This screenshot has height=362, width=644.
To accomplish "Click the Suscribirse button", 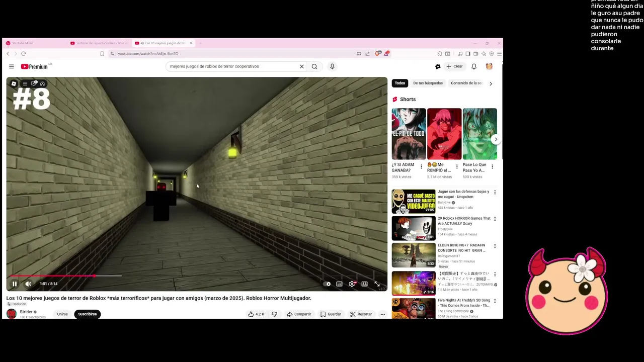I will click(88, 314).
